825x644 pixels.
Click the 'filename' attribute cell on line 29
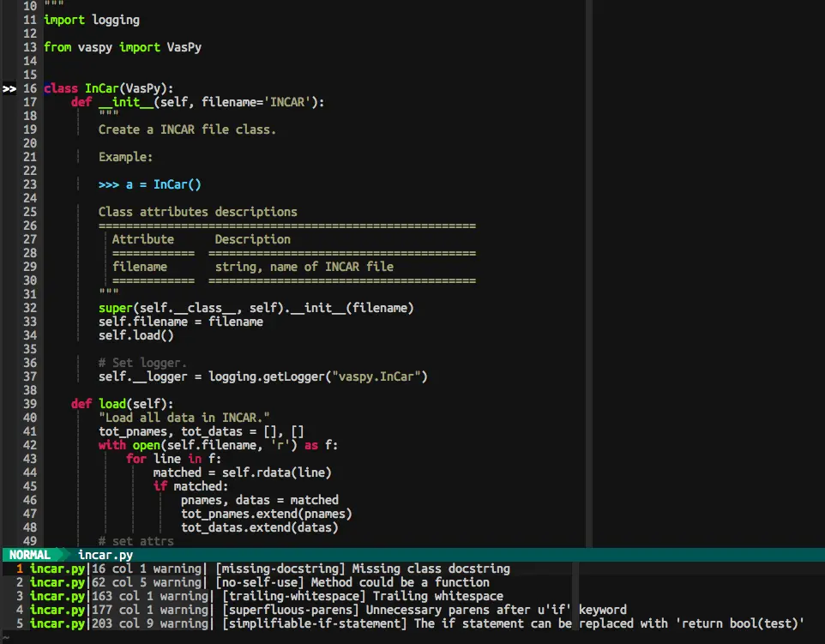140,267
